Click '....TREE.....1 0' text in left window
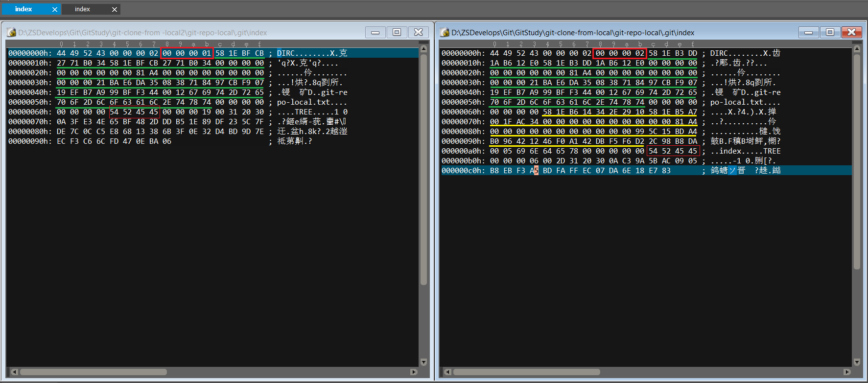Viewport: 868px width, 383px height. tap(312, 112)
